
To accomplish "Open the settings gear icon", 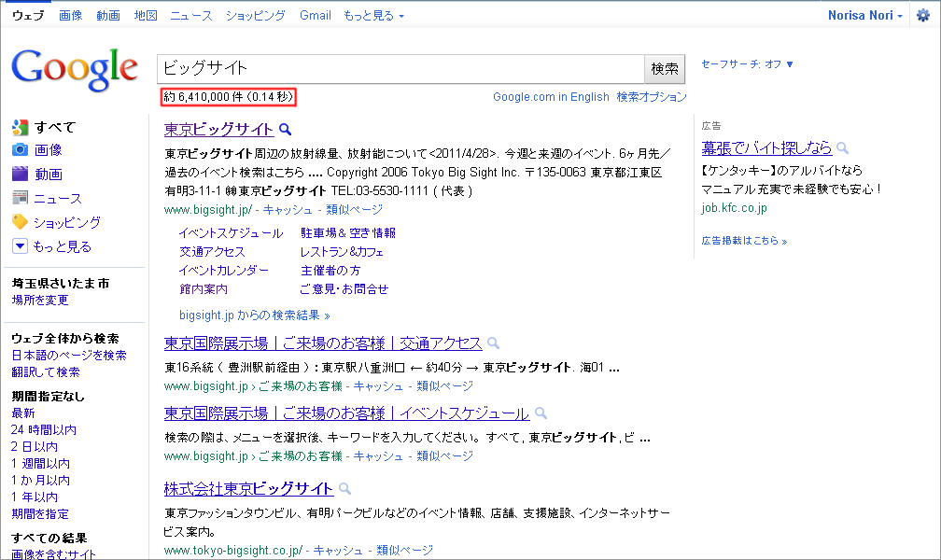I will (x=923, y=16).
